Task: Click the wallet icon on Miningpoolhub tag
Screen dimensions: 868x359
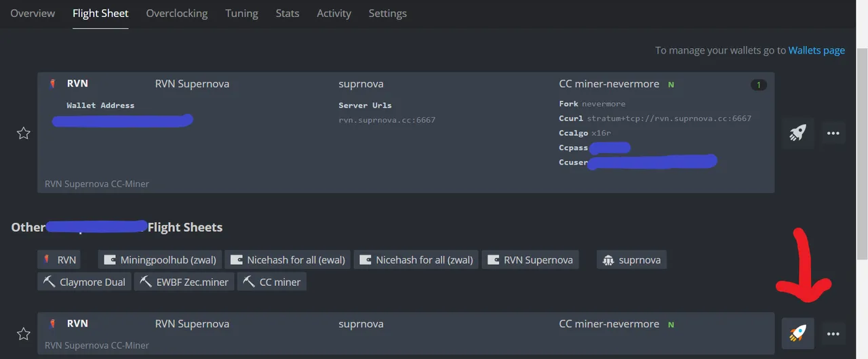Action: [x=110, y=260]
